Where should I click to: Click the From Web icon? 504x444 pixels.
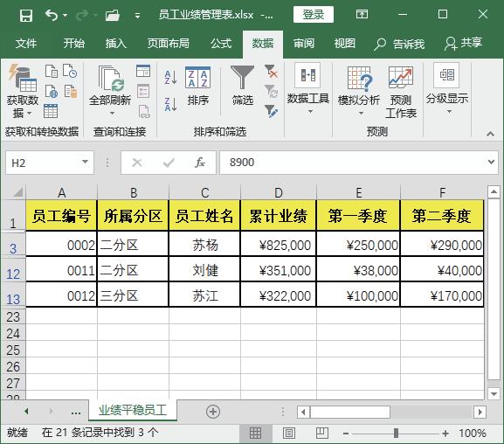click(x=52, y=92)
